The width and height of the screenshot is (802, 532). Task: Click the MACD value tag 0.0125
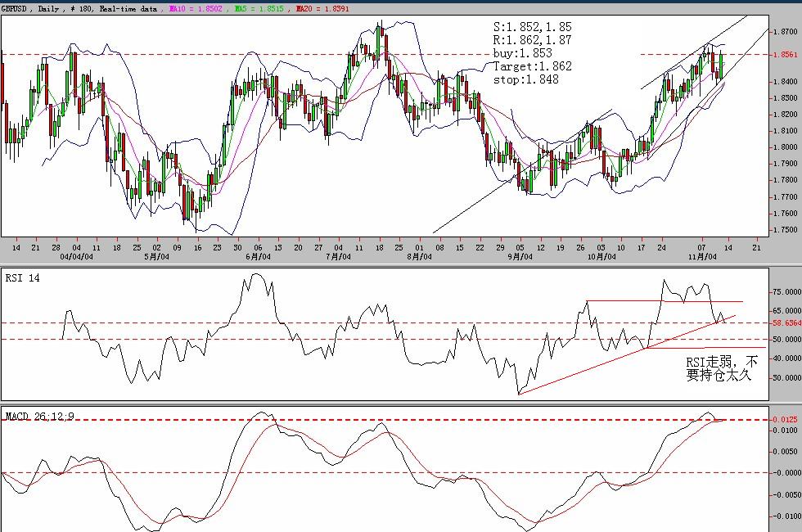[x=785, y=420]
